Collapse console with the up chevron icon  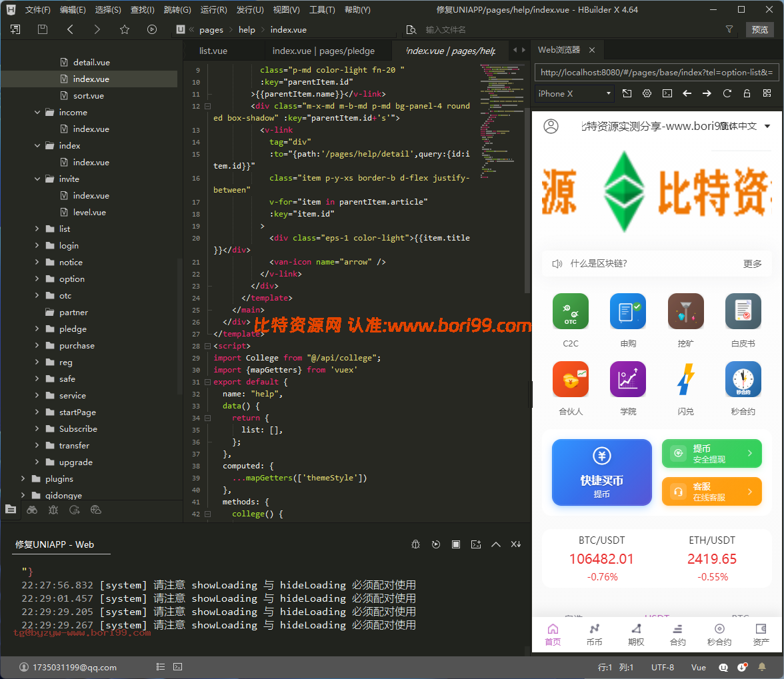[496, 544]
